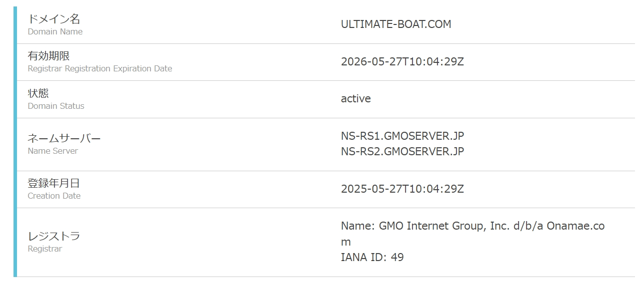This screenshot has width=644, height=286.
Task: Click the 'Creation Date' English sublabel
Action: click(x=54, y=196)
